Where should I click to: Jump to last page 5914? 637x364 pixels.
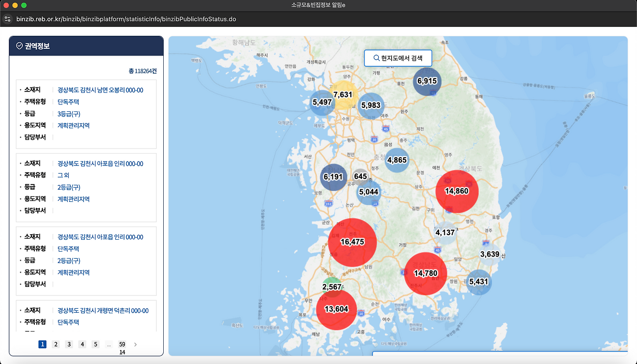[x=122, y=348]
